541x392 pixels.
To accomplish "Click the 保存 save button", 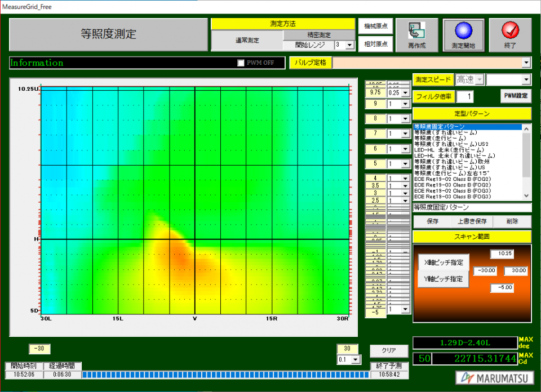I will pos(432,221).
